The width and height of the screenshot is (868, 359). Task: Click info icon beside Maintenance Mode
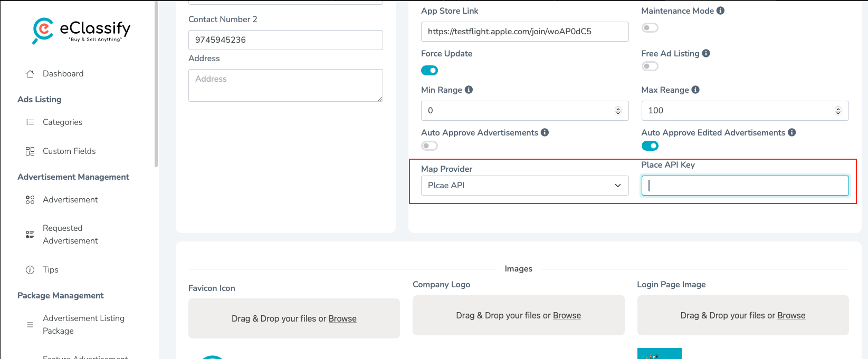(720, 11)
